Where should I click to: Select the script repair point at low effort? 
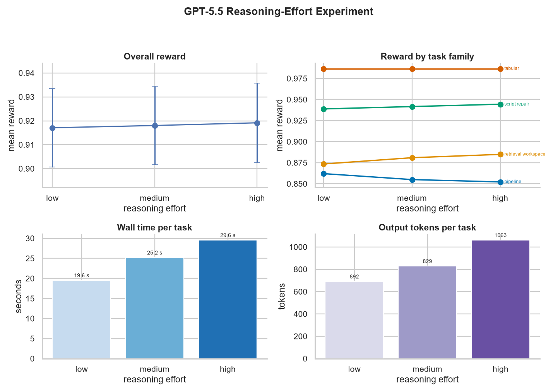coord(324,109)
